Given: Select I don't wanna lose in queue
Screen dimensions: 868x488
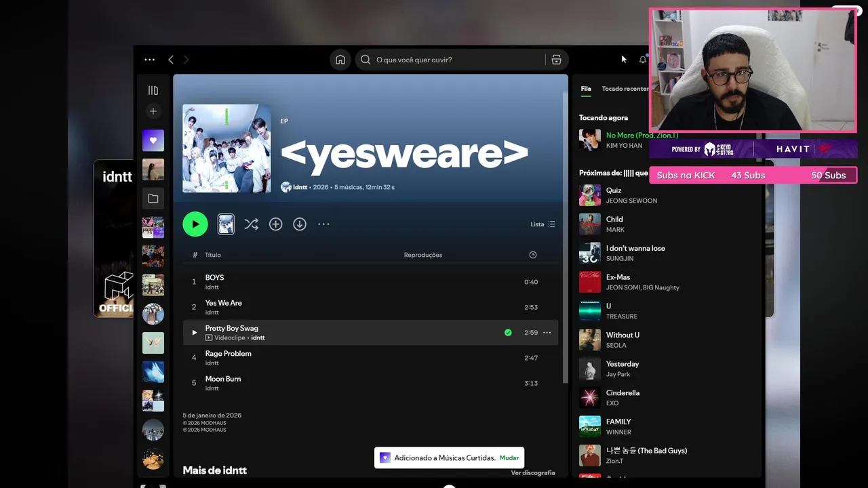Looking at the screenshot, I should click(668, 253).
